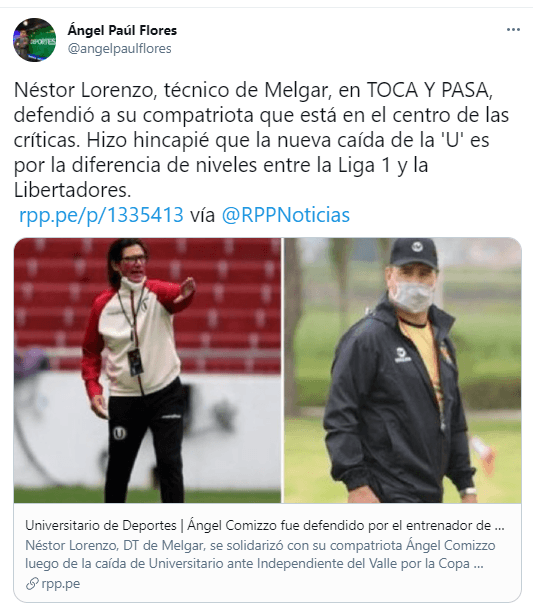Click the word Libertadores in tweet text
The width and height of the screenshot is (533, 608).
tap(72, 190)
